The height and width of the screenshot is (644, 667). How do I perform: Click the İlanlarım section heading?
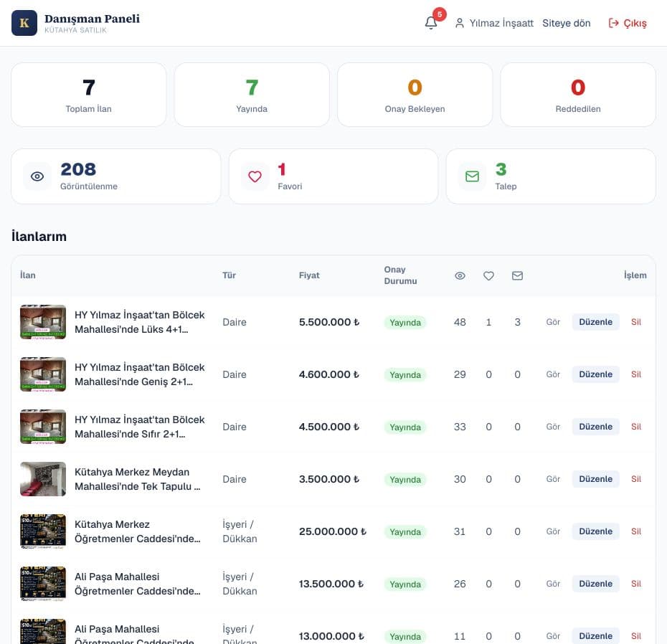point(39,236)
